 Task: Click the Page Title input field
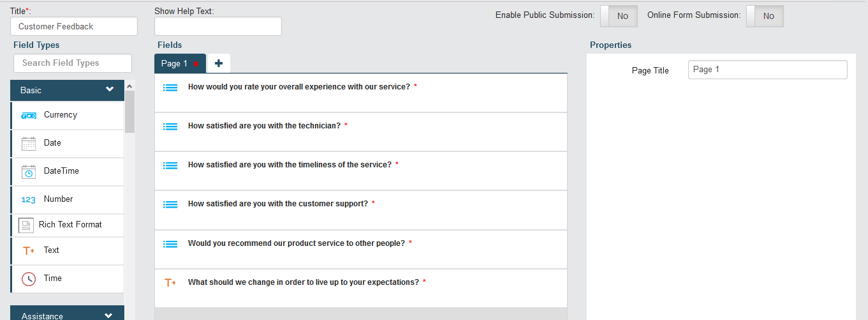tap(767, 70)
